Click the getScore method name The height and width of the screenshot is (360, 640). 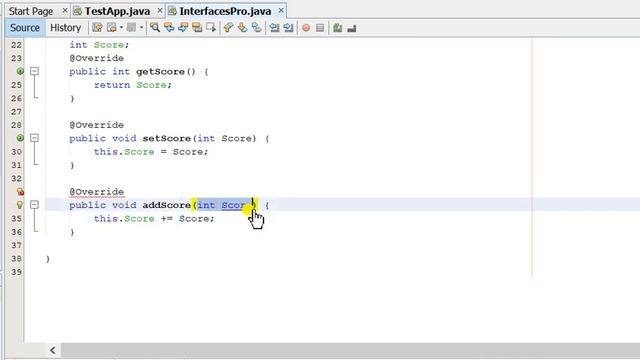[160, 72]
